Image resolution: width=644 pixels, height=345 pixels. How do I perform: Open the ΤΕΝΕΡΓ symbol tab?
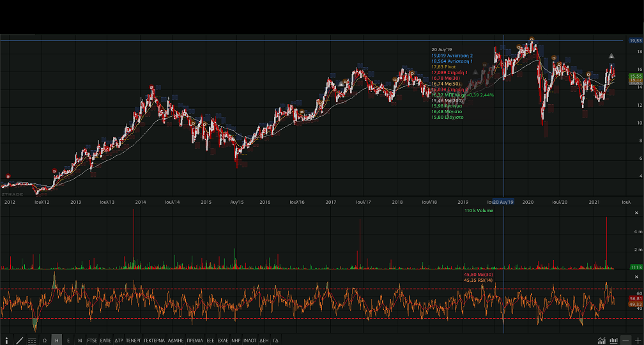point(133,341)
